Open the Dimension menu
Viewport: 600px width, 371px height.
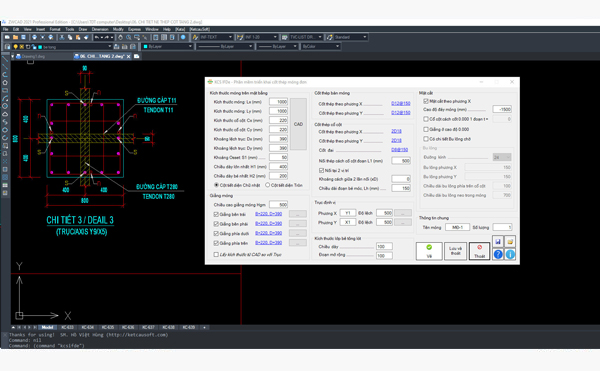pyautogui.click(x=100, y=29)
